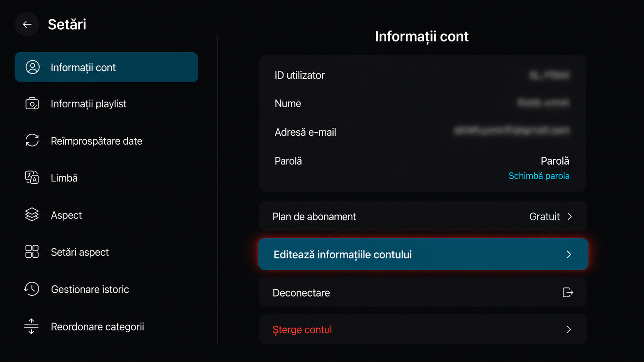Go back using the arrow button
644x362 pixels.
27,25
